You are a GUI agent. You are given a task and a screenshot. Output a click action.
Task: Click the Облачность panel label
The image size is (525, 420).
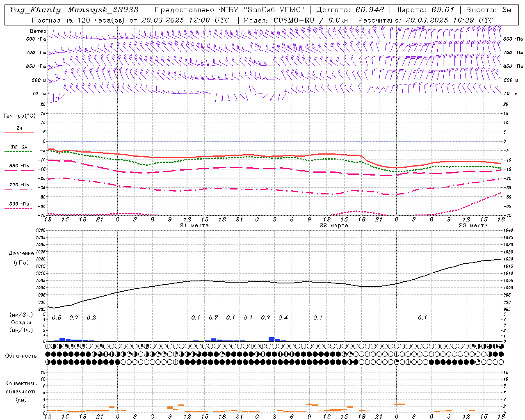[x=21, y=356]
